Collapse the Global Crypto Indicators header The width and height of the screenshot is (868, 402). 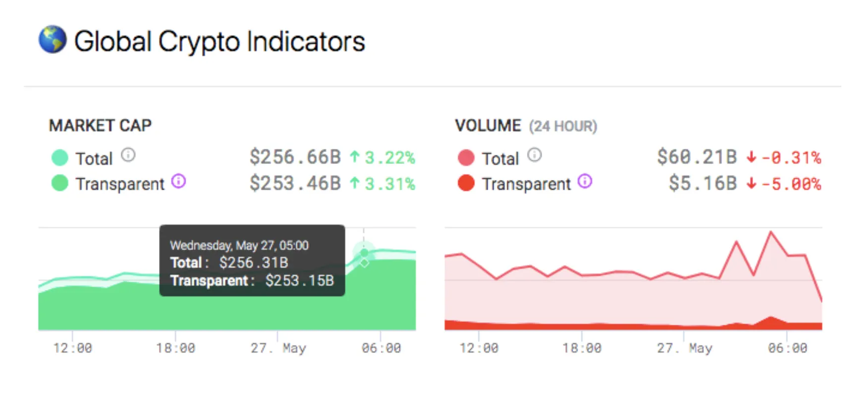click(220, 41)
